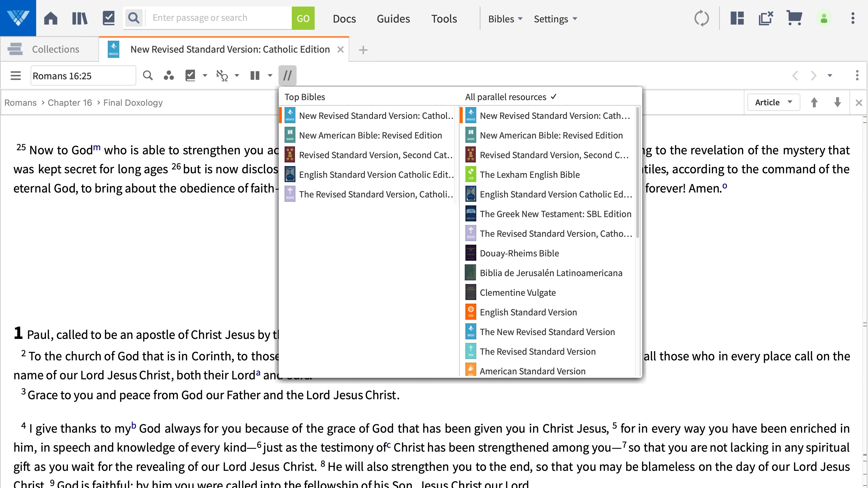
Task: Select The Lexham English Bible
Action: 547,174
